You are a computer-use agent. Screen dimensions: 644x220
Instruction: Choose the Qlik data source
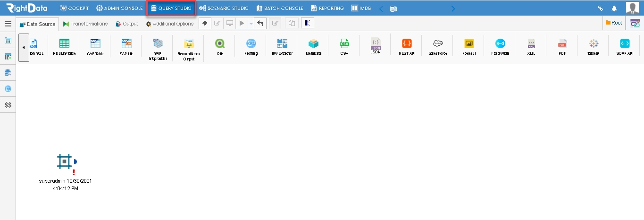[x=220, y=47]
